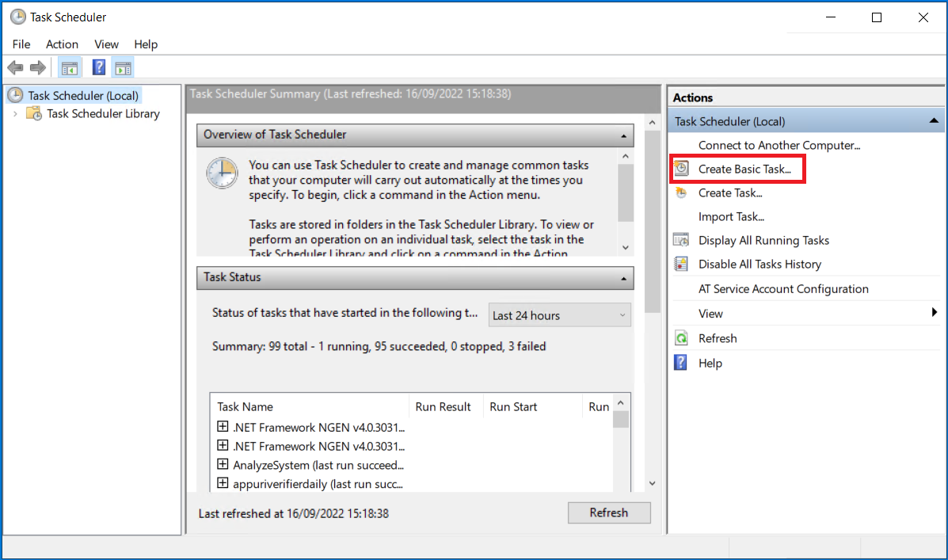Viewport: 948px width, 560px height.
Task: Click the blue Help toolbar icon
Action: pyautogui.click(x=99, y=68)
